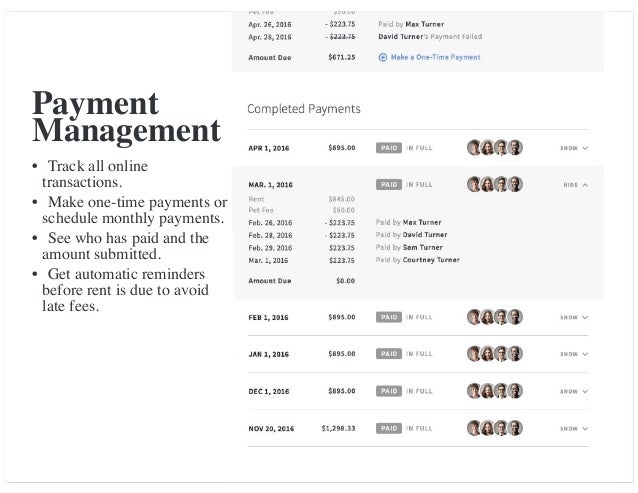Click the Paid by Courtney Turner name

tap(431, 260)
